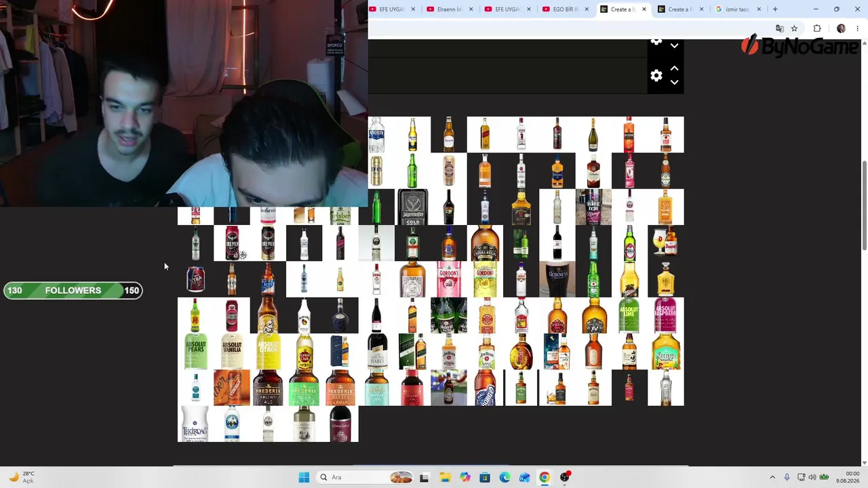Select the Frederik Märzen Lager bottle image
Image resolution: width=868 pixels, height=488 pixels.
coord(340,388)
